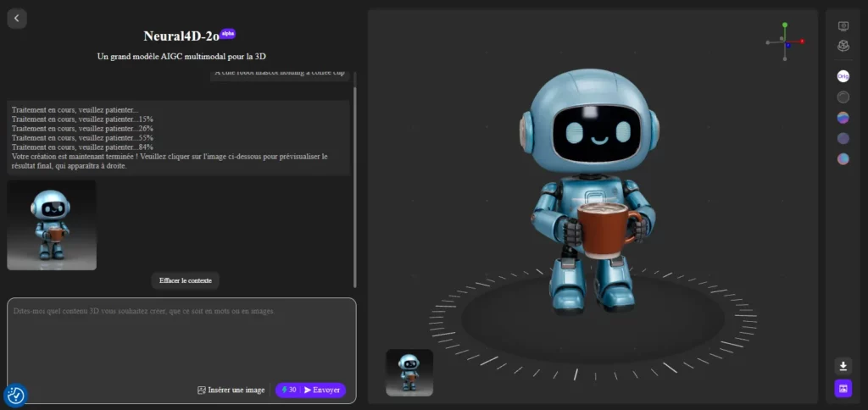Click the 30 credits lightning indicator
This screenshot has width=868, height=410.
point(288,390)
